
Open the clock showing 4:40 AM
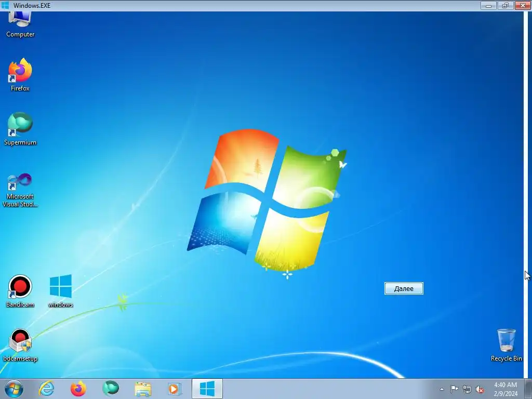[x=506, y=389]
